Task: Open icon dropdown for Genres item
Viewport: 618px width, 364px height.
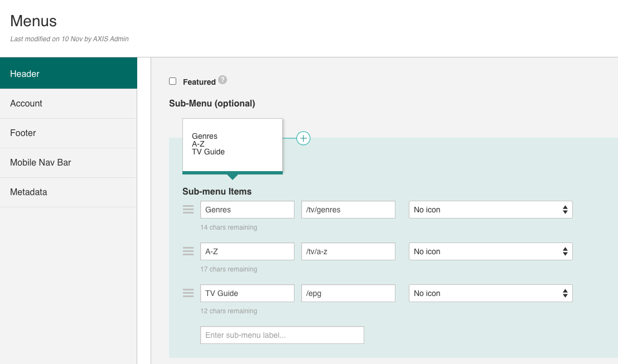Action: click(x=491, y=210)
